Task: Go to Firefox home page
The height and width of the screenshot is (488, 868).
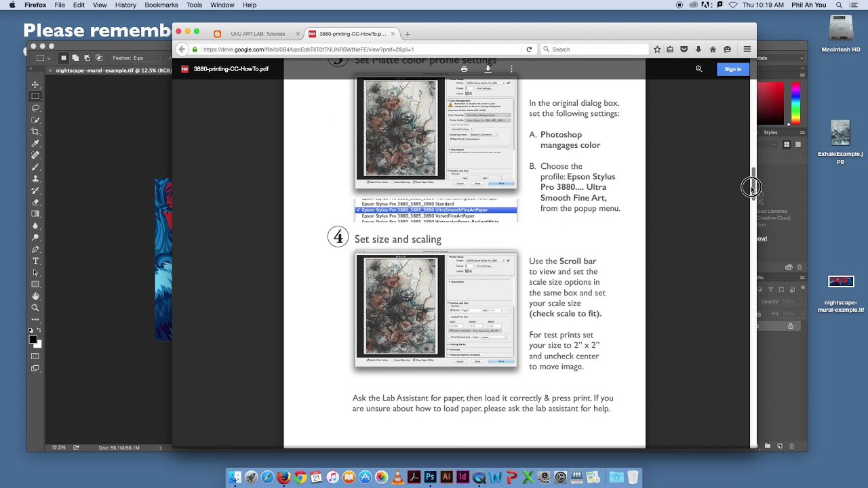Action: pyautogui.click(x=713, y=49)
